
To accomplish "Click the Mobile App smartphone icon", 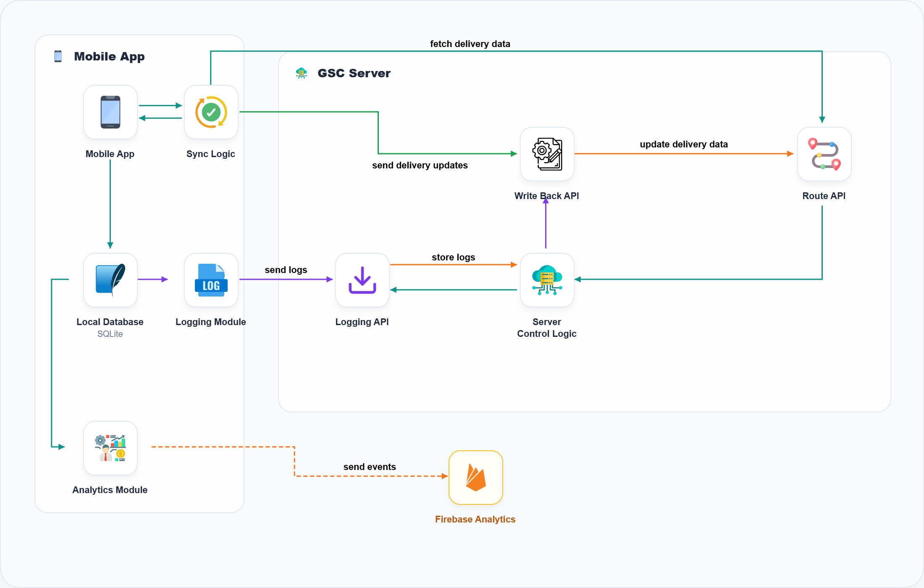I will [x=110, y=112].
